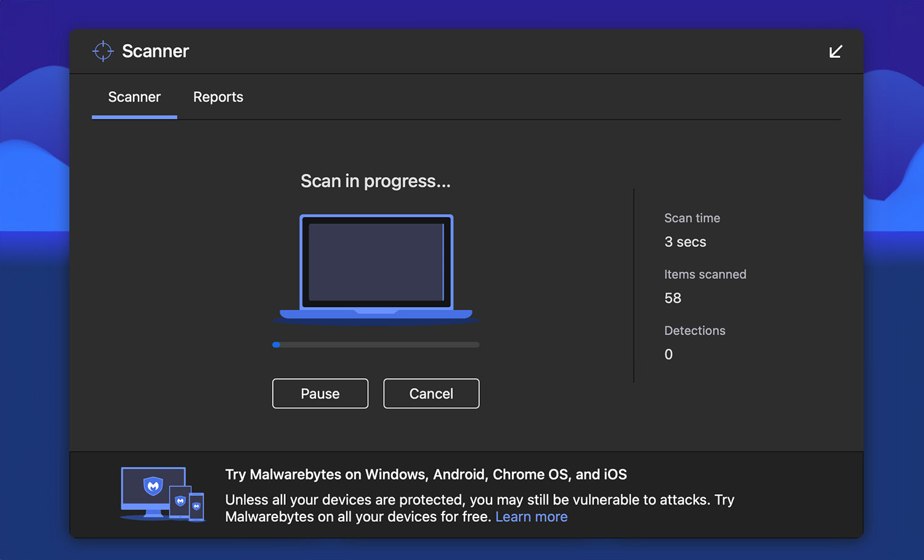Click the items scanned value 58
Viewport: 924px width, 560px height.
pyautogui.click(x=673, y=298)
